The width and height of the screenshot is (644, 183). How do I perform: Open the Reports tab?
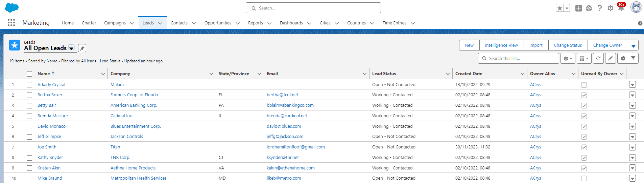tap(256, 23)
